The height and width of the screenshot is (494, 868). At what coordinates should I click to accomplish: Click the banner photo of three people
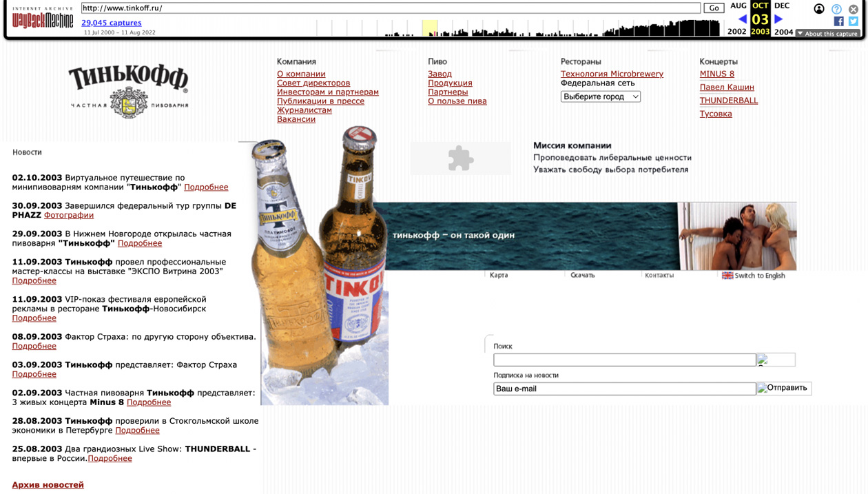click(737, 236)
